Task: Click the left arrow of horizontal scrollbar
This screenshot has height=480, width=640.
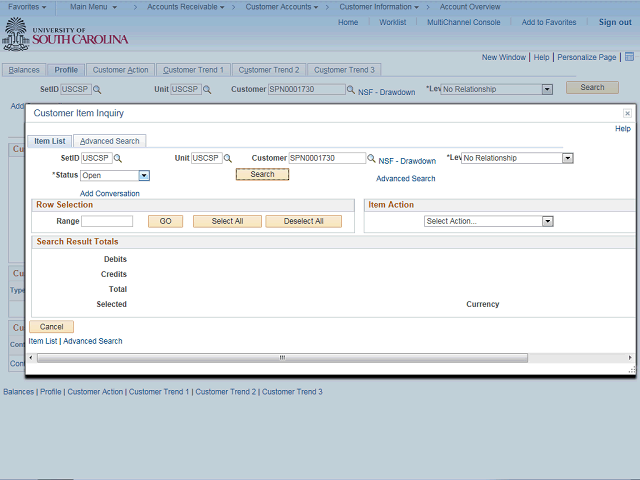Action: click(x=31, y=358)
